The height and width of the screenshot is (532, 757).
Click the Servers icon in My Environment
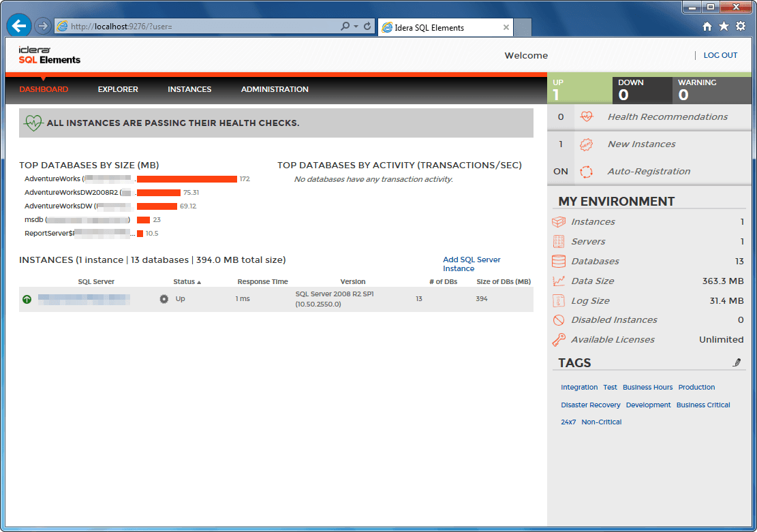click(x=559, y=241)
